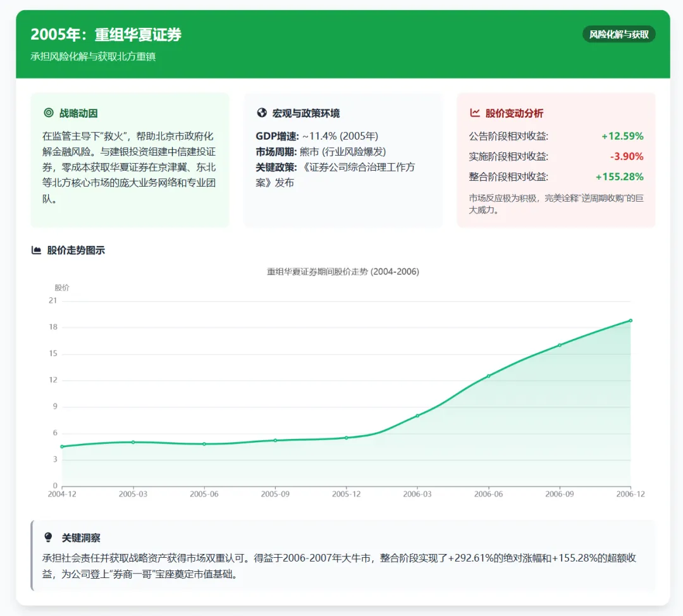Click the 股价变动分析 heading
The height and width of the screenshot is (616, 683).
click(x=514, y=113)
